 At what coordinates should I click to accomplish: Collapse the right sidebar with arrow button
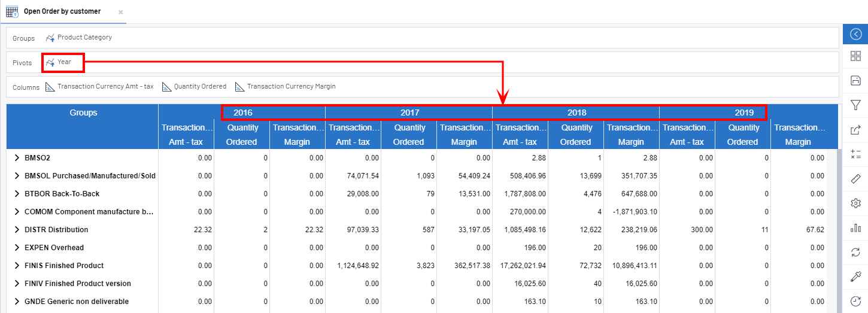(855, 34)
